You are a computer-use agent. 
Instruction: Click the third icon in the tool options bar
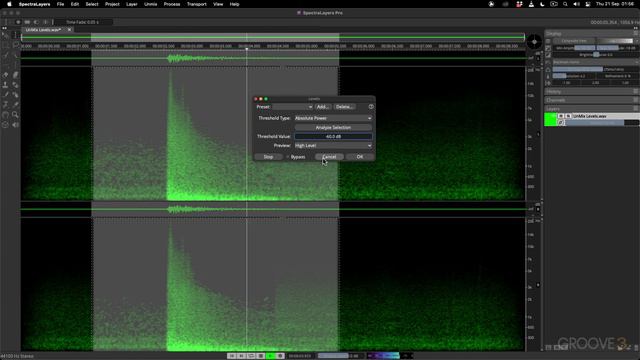click(x=36, y=22)
